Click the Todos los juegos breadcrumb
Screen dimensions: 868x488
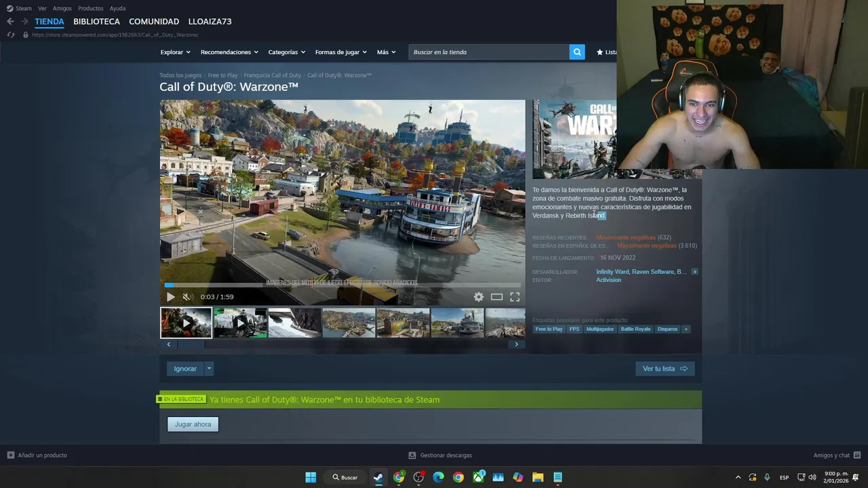coord(180,75)
